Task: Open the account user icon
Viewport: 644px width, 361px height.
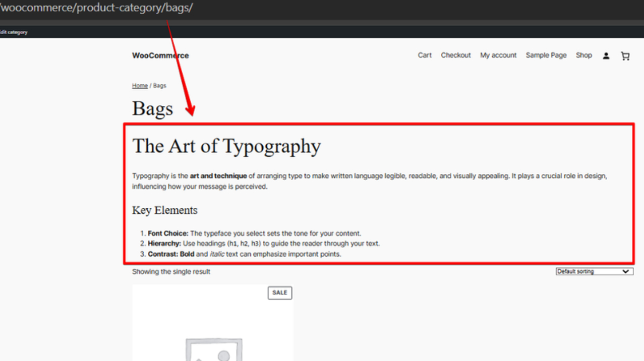Action: (x=606, y=56)
